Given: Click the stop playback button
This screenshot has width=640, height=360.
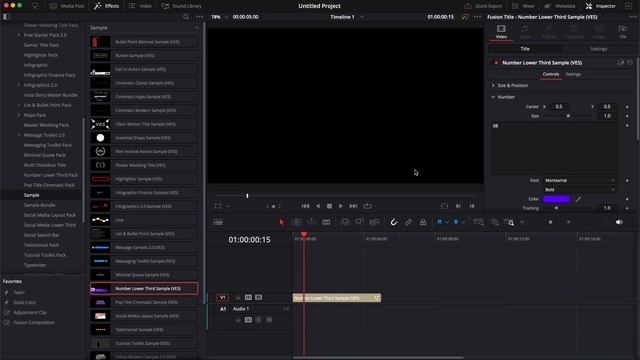Looking at the screenshot, I should pos(329,206).
